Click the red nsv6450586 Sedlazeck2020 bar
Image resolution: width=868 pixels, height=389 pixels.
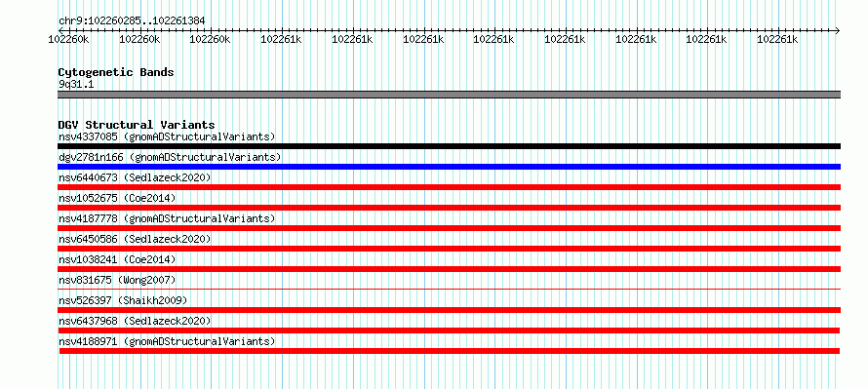449,249
